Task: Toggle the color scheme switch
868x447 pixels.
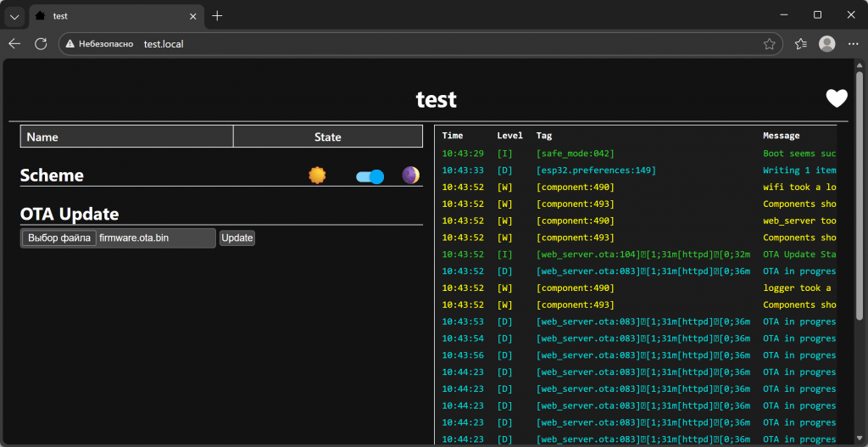Action: coord(370,176)
